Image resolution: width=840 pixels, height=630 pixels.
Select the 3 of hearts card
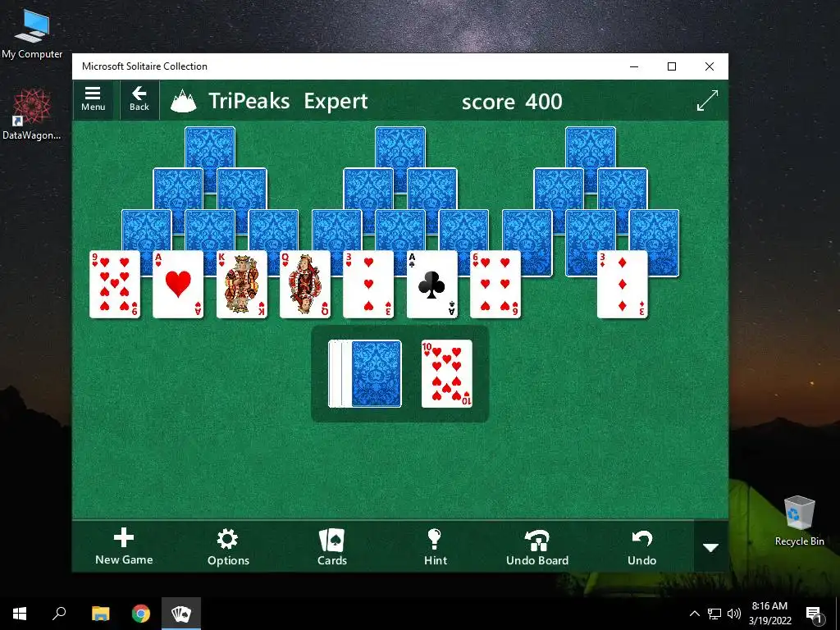pyautogui.click(x=368, y=285)
